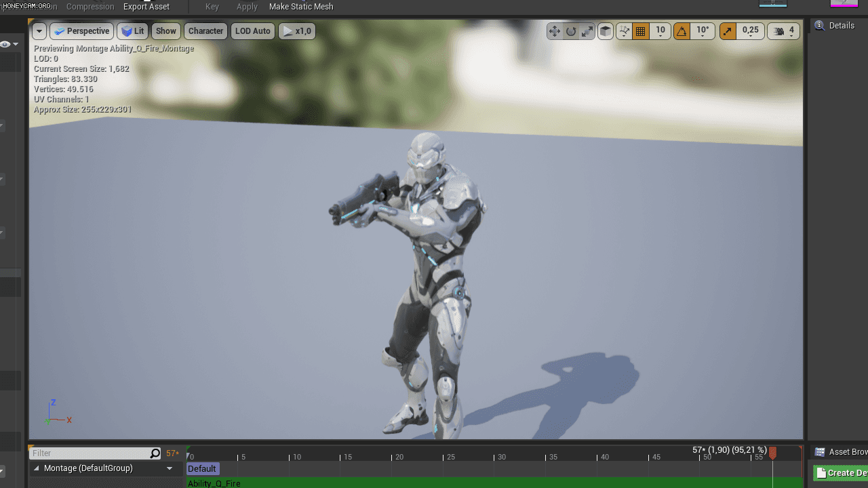This screenshot has height=488, width=868.
Task: Click the Filter search magnifier icon
Action: [155, 453]
